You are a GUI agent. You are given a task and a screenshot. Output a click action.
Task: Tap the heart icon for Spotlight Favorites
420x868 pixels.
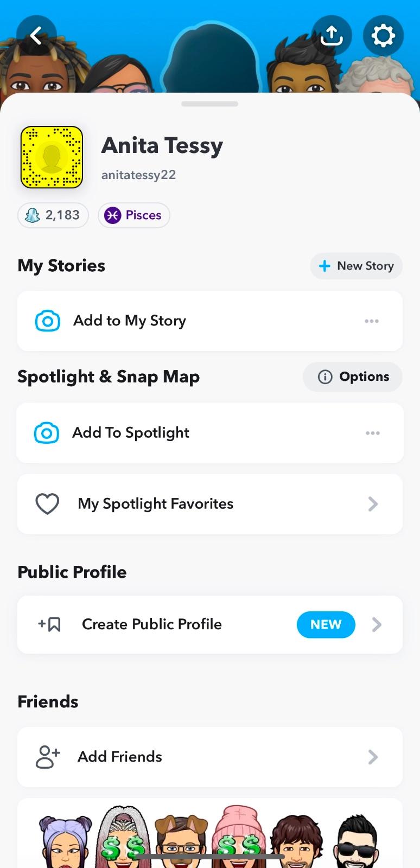click(x=47, y=504)
